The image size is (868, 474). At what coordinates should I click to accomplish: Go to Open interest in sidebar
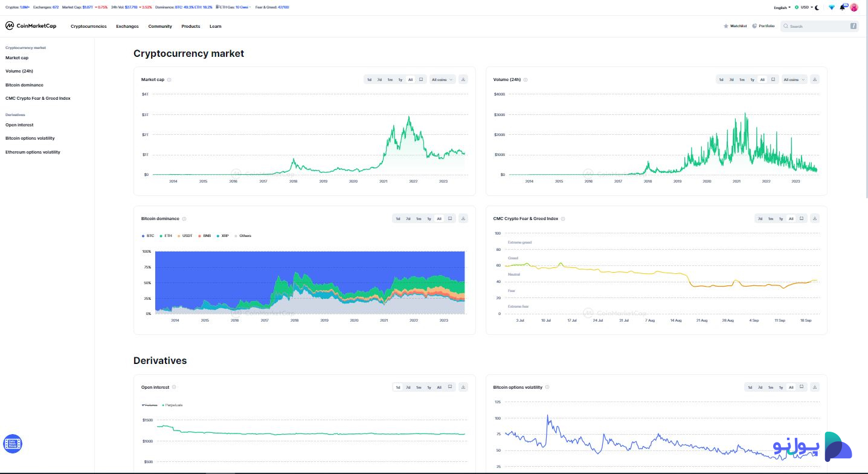pyautogui.click(x=19, y=125)
